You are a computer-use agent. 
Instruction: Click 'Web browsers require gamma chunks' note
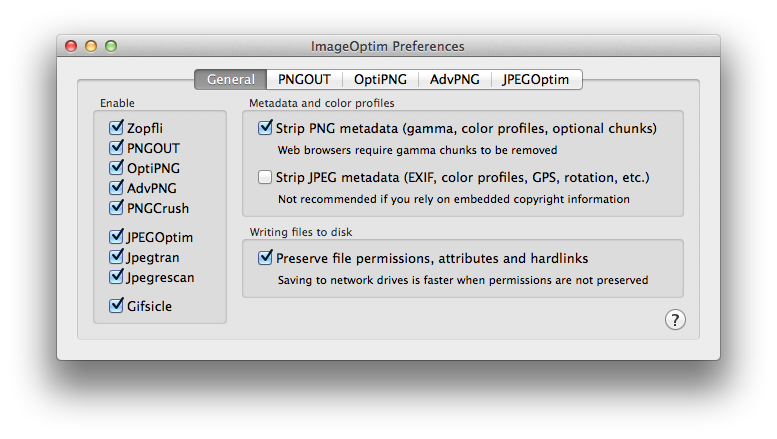[417, 150]
